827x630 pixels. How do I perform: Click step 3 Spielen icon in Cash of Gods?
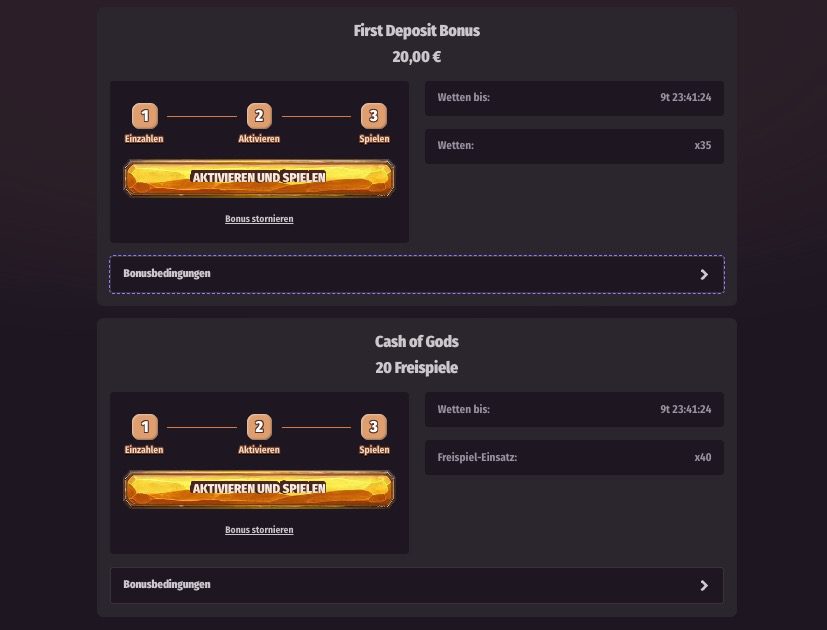(x=374, y=429)
